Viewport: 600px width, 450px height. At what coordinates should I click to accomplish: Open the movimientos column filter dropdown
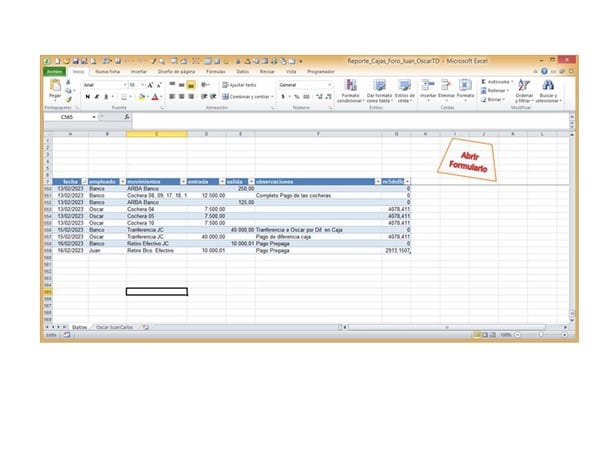pyautogui.click(x=183, y=181)
